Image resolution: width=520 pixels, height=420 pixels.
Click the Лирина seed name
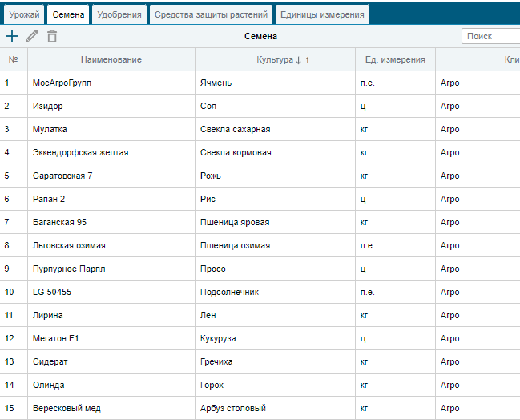click(x=48, y=315)
